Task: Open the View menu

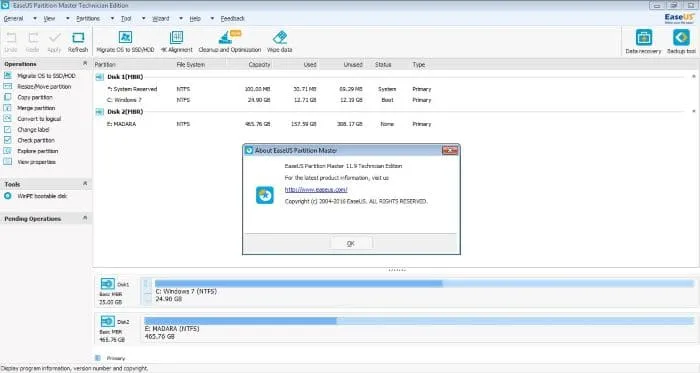Action: point(50,19)
